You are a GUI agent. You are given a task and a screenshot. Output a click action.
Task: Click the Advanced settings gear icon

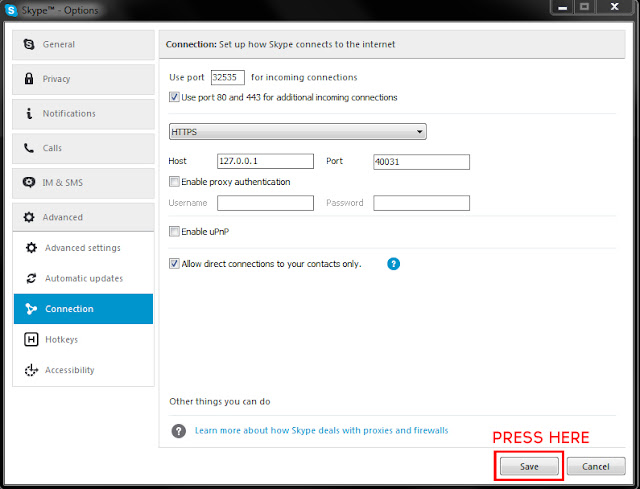pyautogui.click(x=31, y=247)
